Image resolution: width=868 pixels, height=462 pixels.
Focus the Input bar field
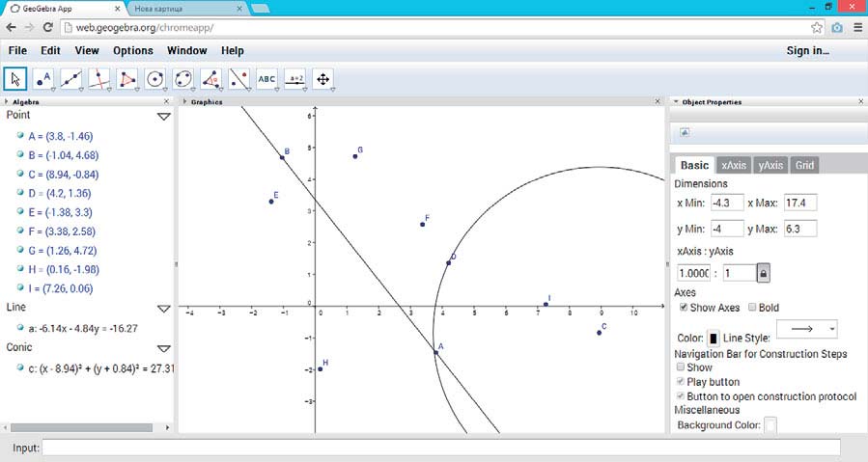tap(441, 448)
